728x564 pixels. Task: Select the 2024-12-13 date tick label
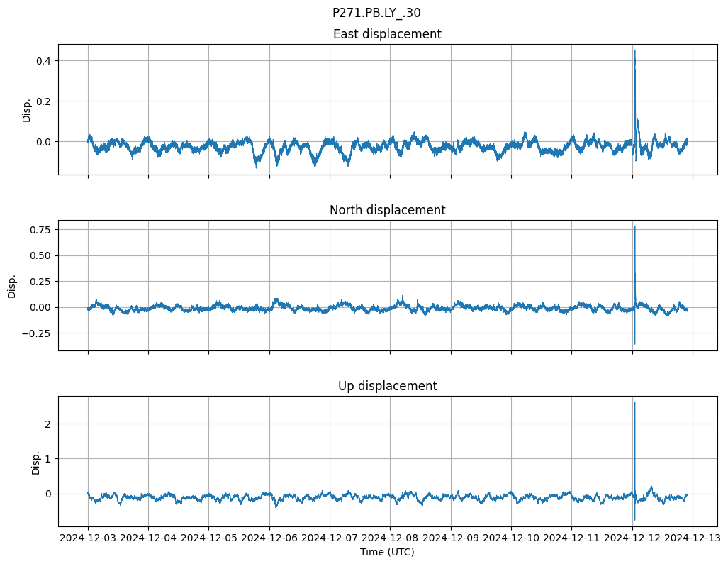(693, 538)
